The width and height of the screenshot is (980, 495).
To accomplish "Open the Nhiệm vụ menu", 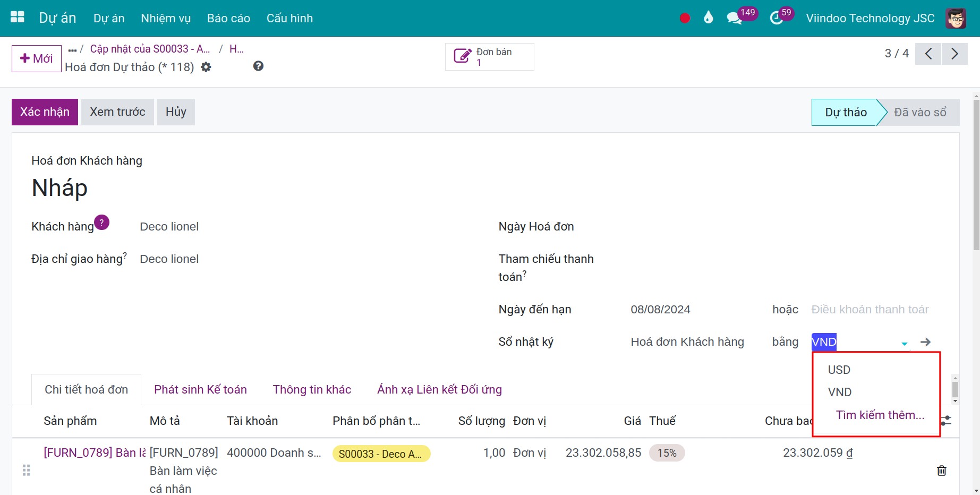I will click(166, 18).
